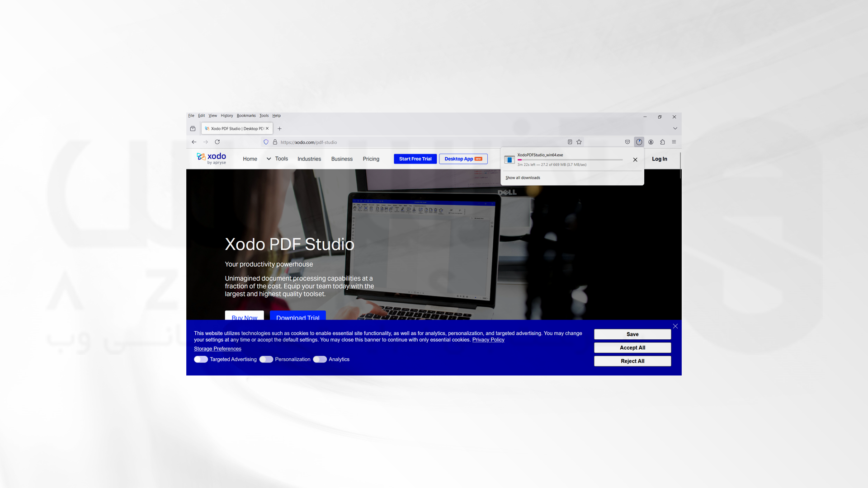Open the Firefox hamburger application menu

(674, 142)
